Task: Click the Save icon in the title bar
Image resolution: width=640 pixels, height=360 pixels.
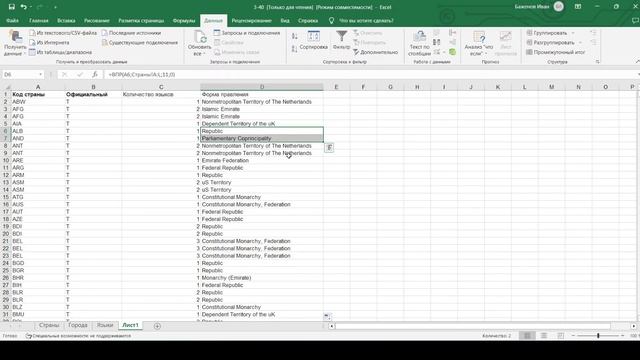Action: pyautogui.click(x=11, y=7)
